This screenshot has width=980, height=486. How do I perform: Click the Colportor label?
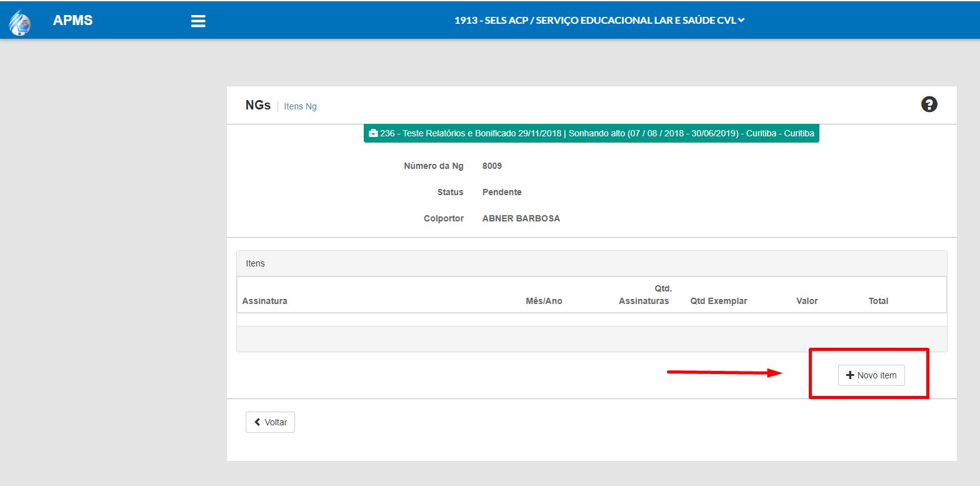(444, 218)
